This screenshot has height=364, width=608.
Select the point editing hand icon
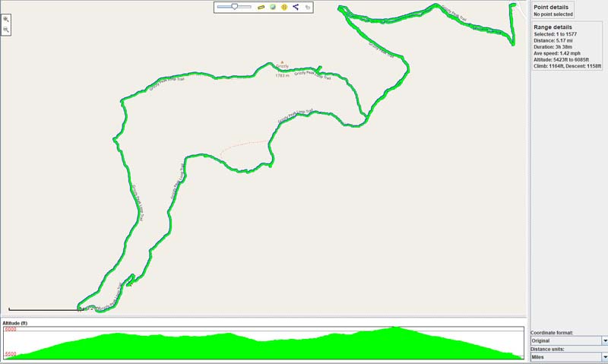click(x=307, y=7)
